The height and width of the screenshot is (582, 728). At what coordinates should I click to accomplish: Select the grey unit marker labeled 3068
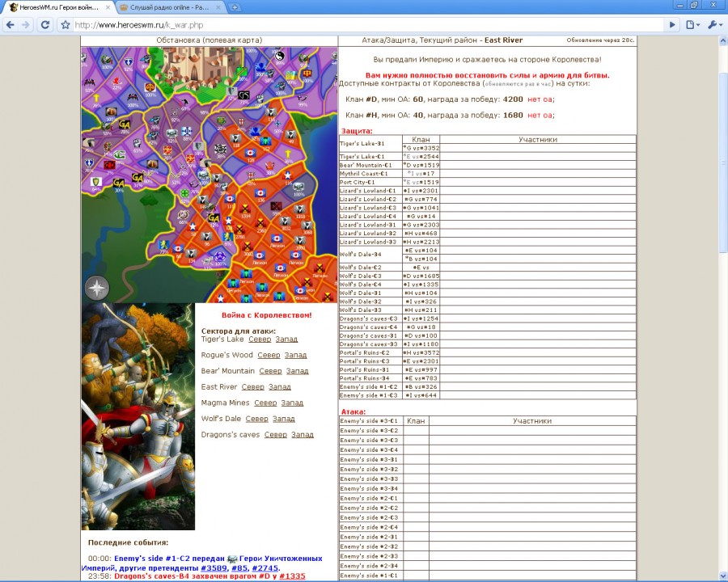pos(307,225)
